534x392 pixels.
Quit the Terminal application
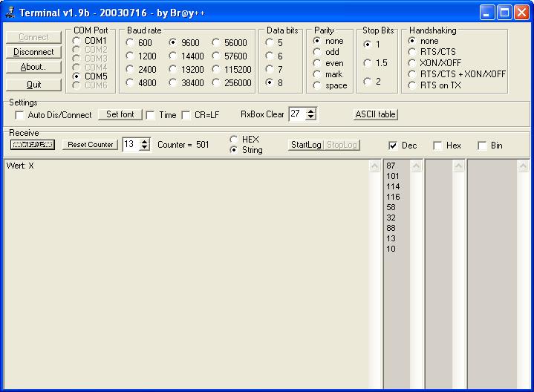33,85
